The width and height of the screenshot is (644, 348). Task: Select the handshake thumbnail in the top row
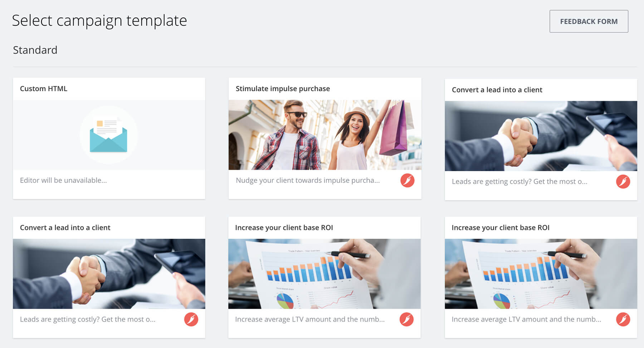pos(541,136)
